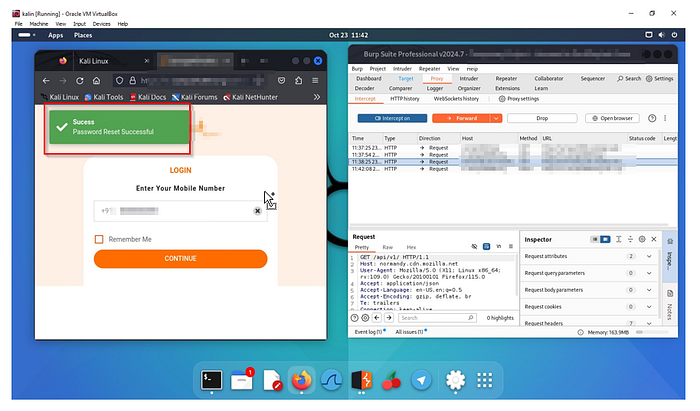Open the intercept three-dot options menu
The width and height of the screenshot is (700, 411).
[x=665, y=118]
